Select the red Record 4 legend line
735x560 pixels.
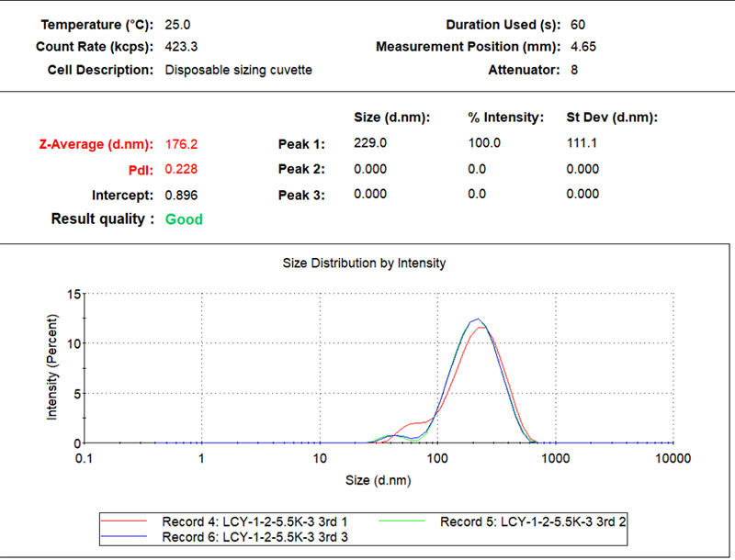(x=129, y=521)
